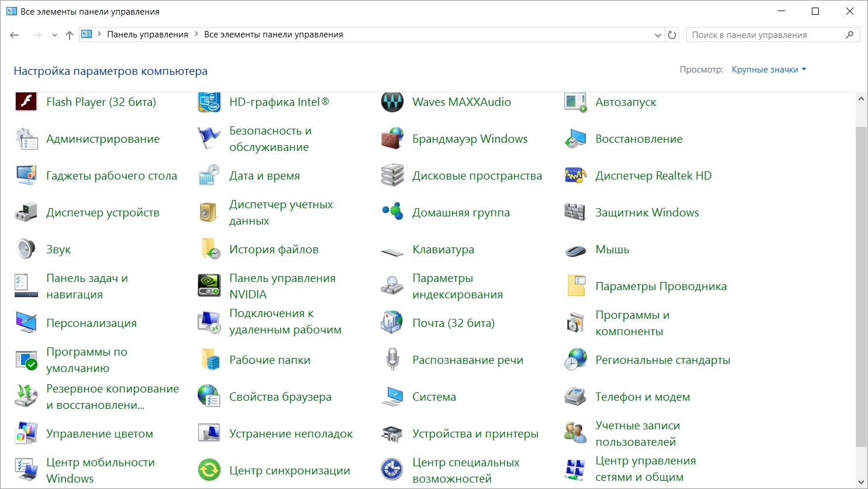Screen dimensions: 868x489
Task: Open the Центр синхронизации green icon
Action: point(209,470)
